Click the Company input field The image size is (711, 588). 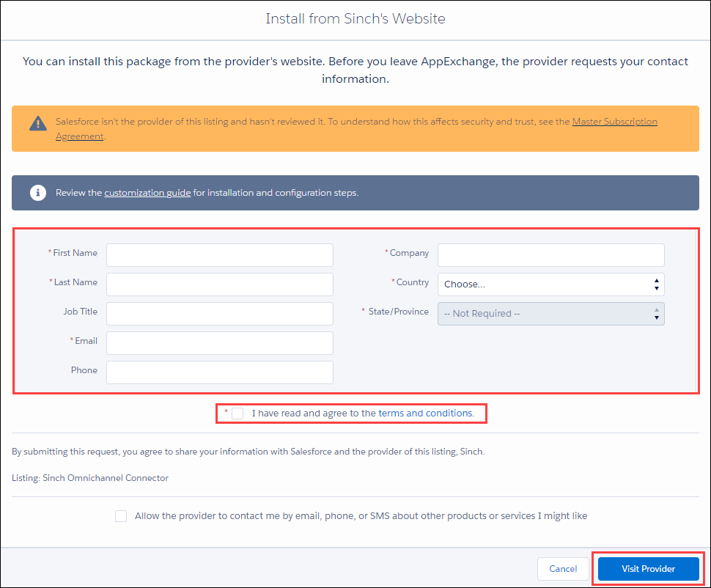(550, 254)
